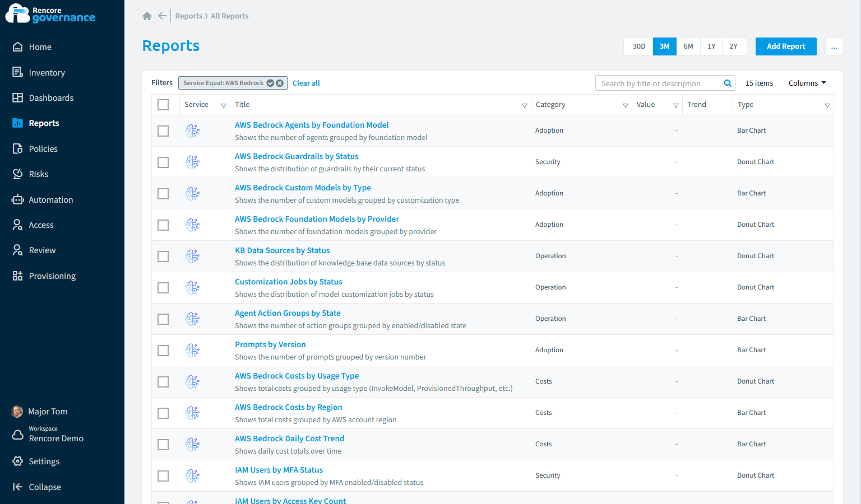861x504 pixels.
Task: Toggle the select-all header checkbox
Action: click(163, 105)
